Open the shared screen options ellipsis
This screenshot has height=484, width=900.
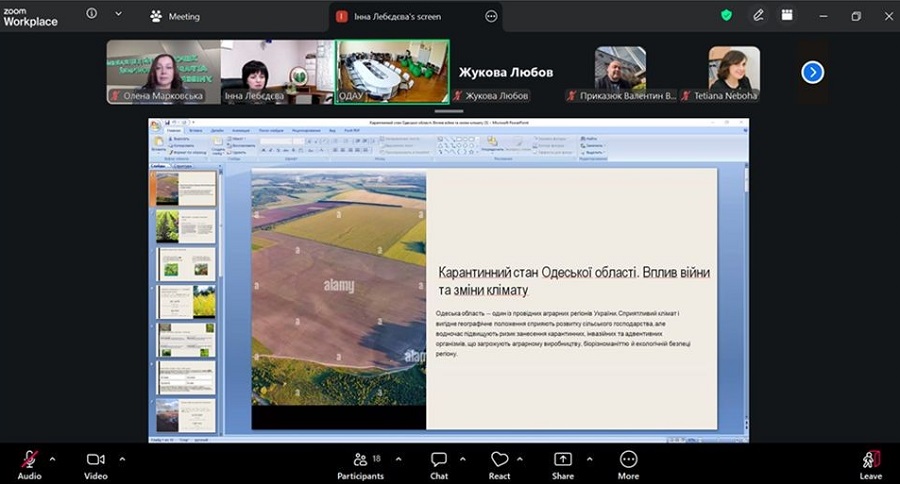coord(491,17)
